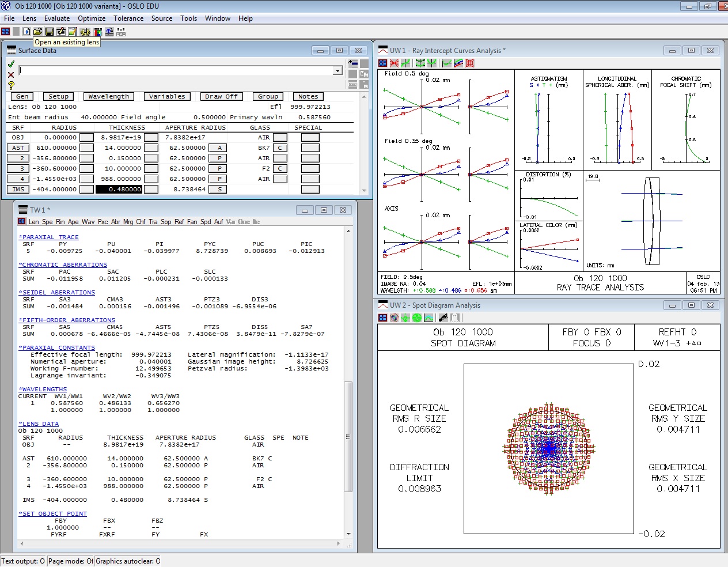Click the *PARAXIAL TRACE link in TW 1

48,237
